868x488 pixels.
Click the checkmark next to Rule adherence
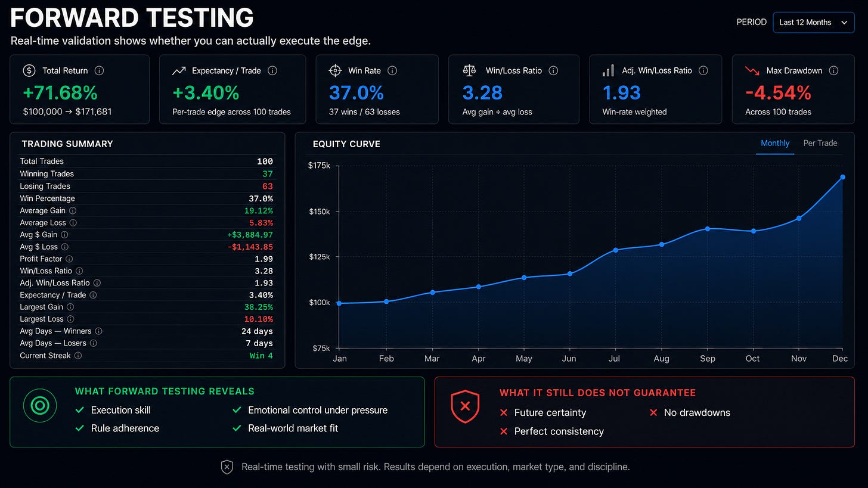tap(80, 428)
